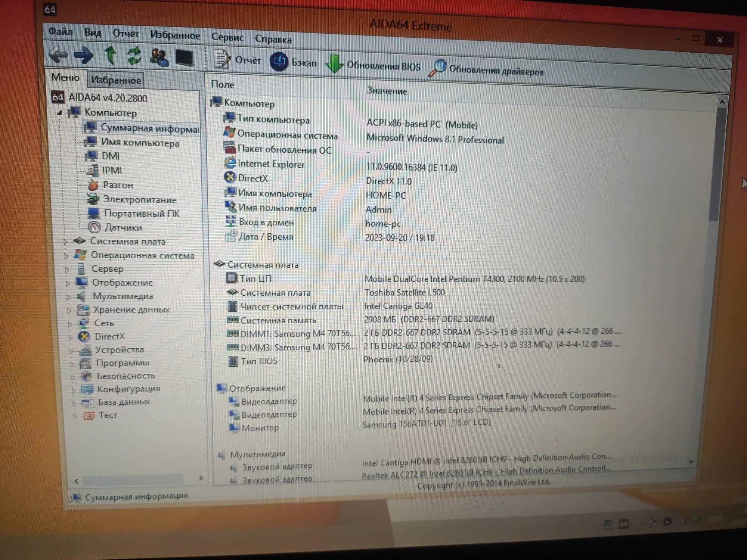Click the Mobile DualCore Intel Pentium T4300 value
The height and width of the screenshot is (560, 747).
click(474, 279)
